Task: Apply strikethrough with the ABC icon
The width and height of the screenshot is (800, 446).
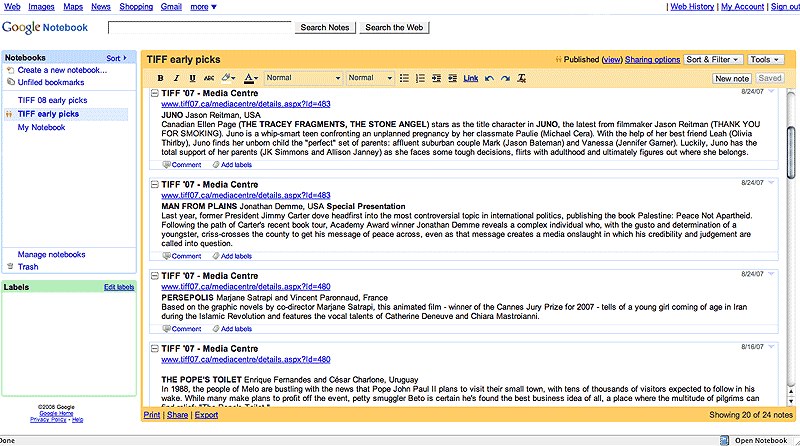Action: point(209,78)
